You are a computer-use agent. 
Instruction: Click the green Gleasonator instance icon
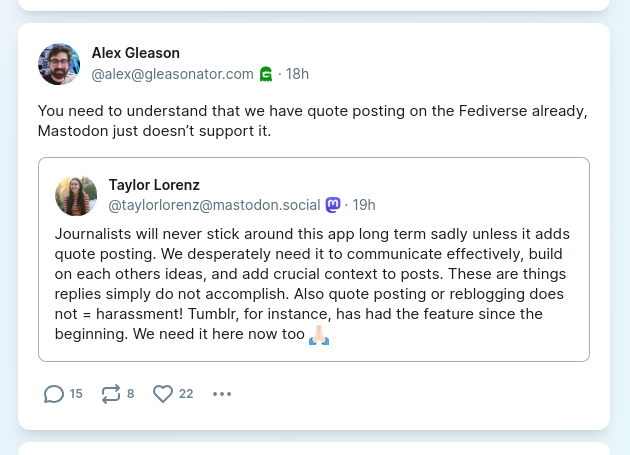point(266,74)
